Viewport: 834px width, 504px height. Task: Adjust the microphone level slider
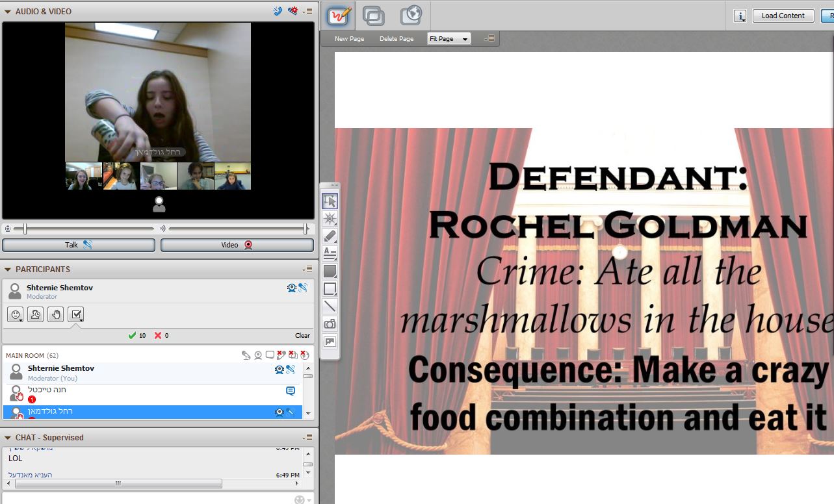tap(25, 229)
